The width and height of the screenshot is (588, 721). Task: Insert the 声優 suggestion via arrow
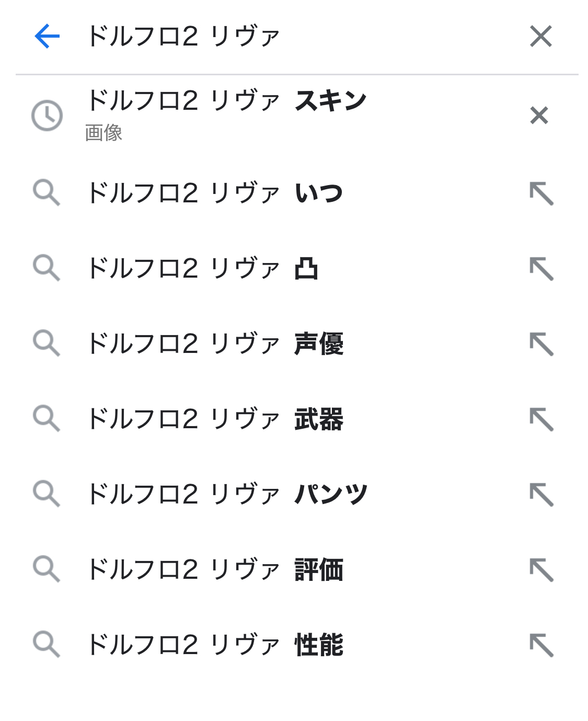[x=541, y=344]
